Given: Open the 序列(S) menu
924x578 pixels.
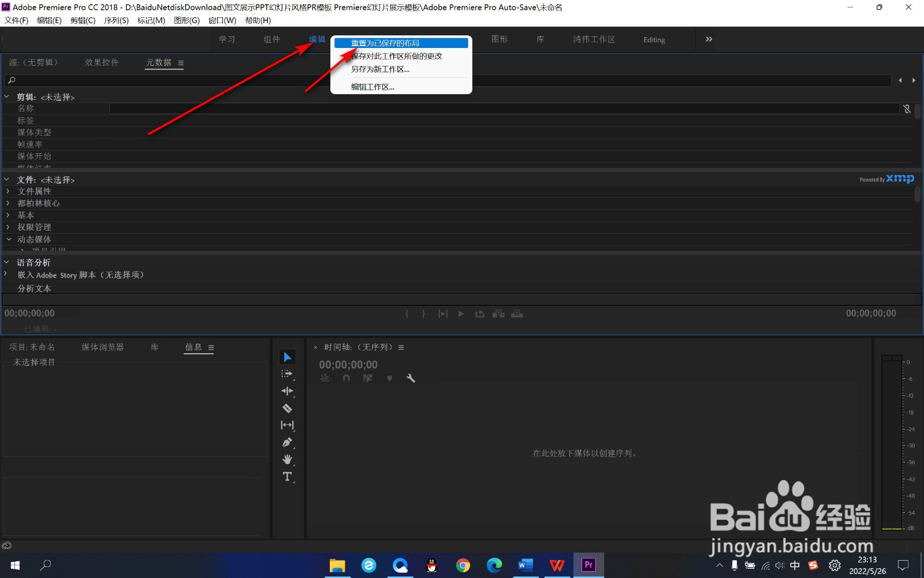Looking at the screenshot, I should tap(116, 20).
